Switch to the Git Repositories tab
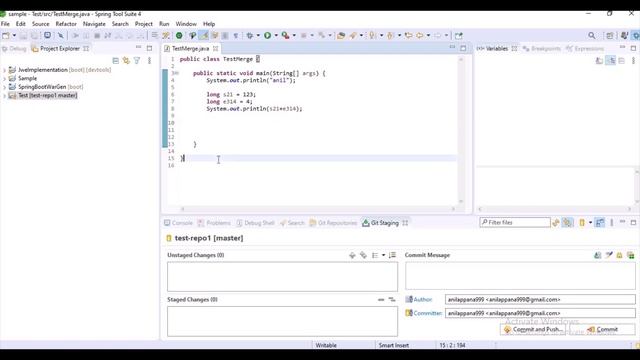Viewport: 640px width, 360px height. tap(333, 223)
